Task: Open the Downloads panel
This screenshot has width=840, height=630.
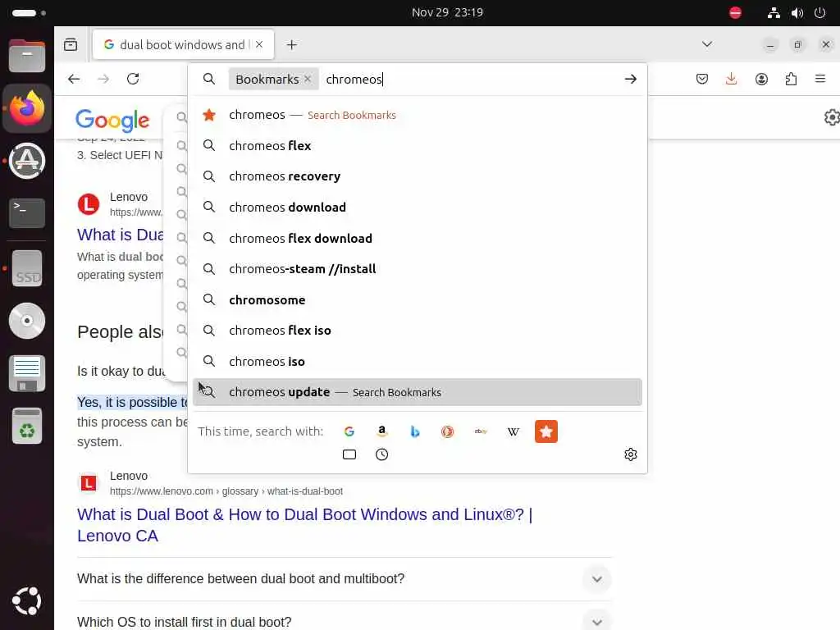Action: (x=731, y=80)
